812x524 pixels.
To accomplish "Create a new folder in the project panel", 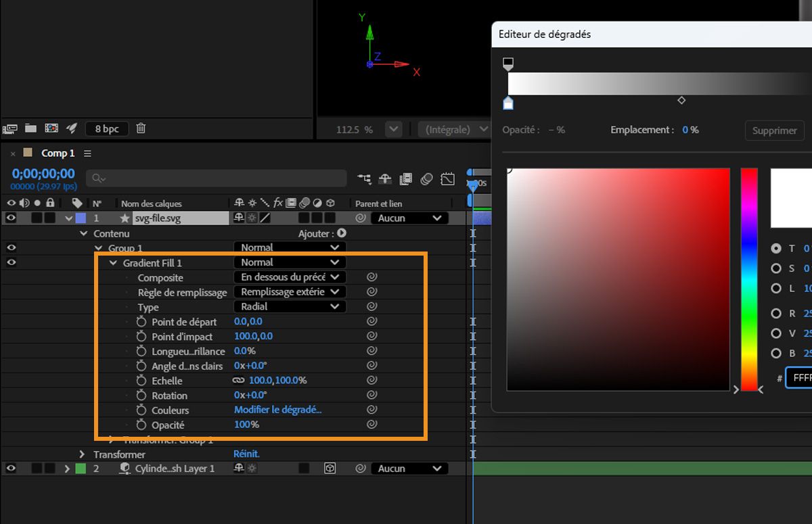I will point(30,128).
